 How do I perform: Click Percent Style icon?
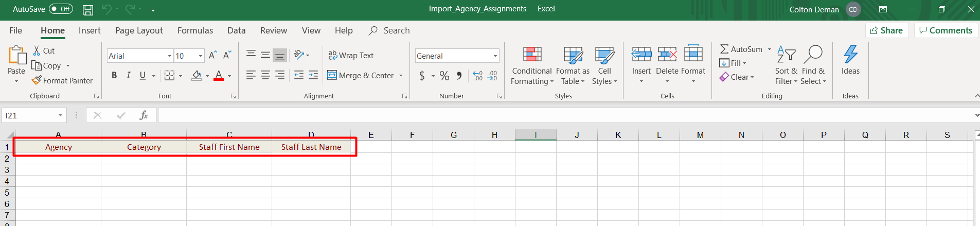pos(444,76)
